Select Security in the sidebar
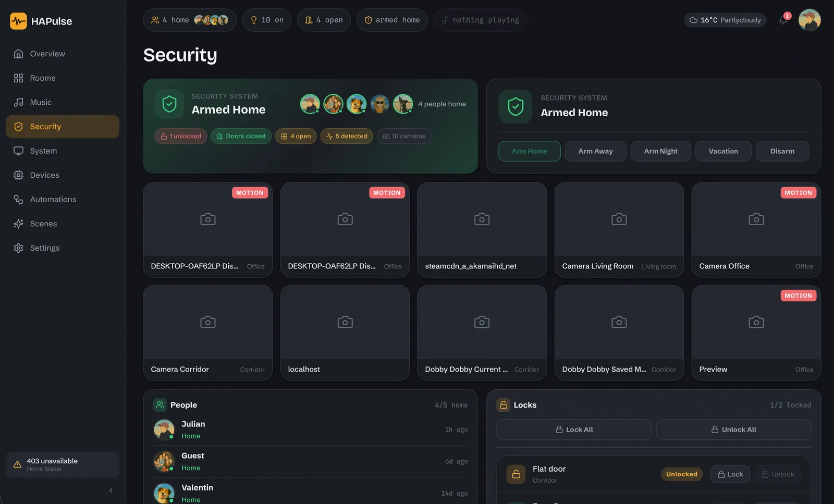834x504 pixels. pos(63,127)
